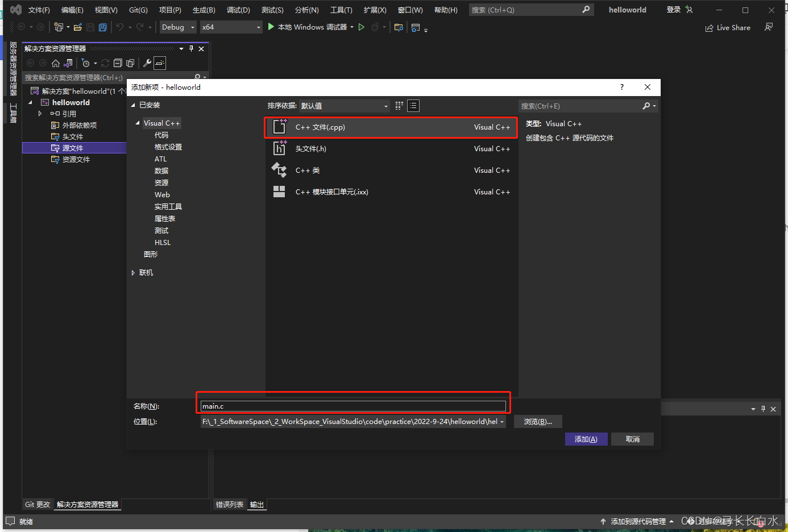Screen dimensions: 788x532
Task: Click green start debugging play icon
Action: tap(271, 27)
